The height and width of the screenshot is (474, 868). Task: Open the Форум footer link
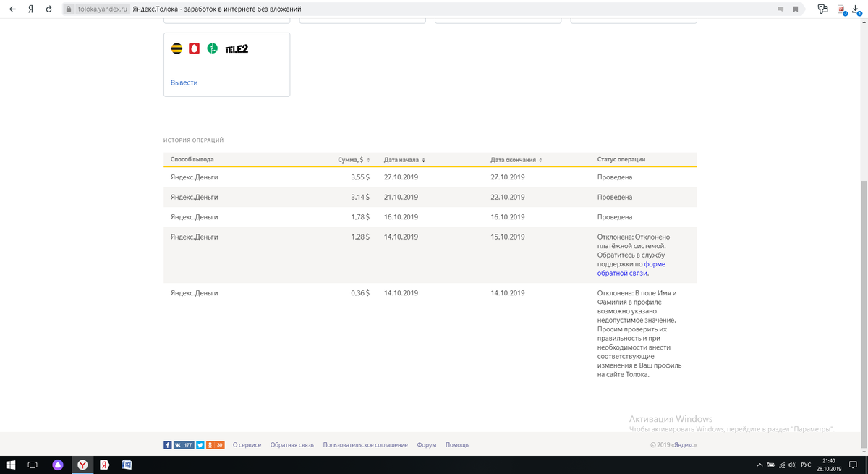click(x=427, y=445)
